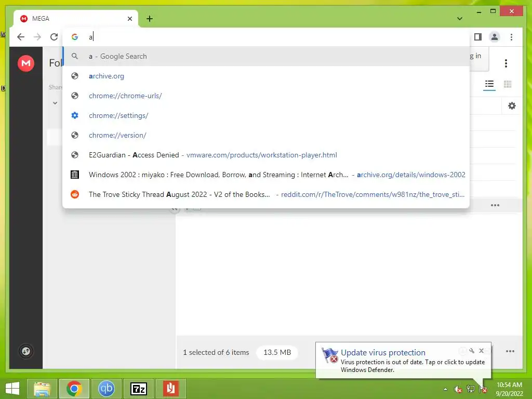The width and height of the screenshot is (532, 399).
Task: Open Action Center flag tray icon
Action: pyautogui.click(x=483, y=389)
